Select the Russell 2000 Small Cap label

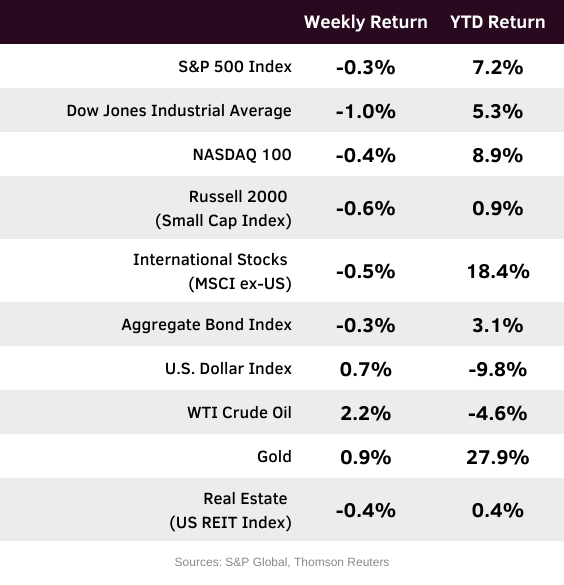(x=223, y=209)
